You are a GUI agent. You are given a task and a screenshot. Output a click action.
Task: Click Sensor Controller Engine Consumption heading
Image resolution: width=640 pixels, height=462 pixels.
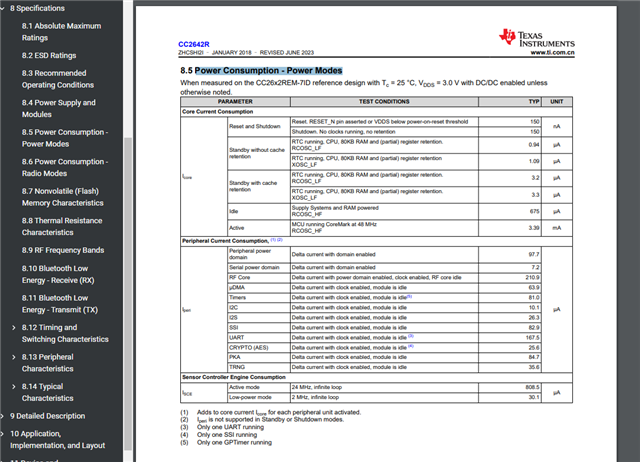click(x=234, y=377)
